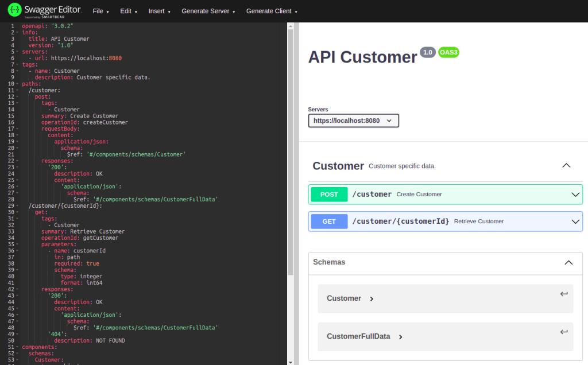Image resolution: width=588 pixels, height=365 pixels.
Task: Click the 1.0 version badge
Action: (427, 52)
